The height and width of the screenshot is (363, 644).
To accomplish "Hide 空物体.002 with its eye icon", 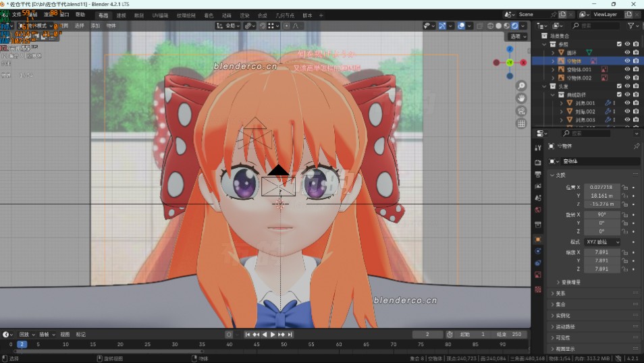I will pos(627,78).
